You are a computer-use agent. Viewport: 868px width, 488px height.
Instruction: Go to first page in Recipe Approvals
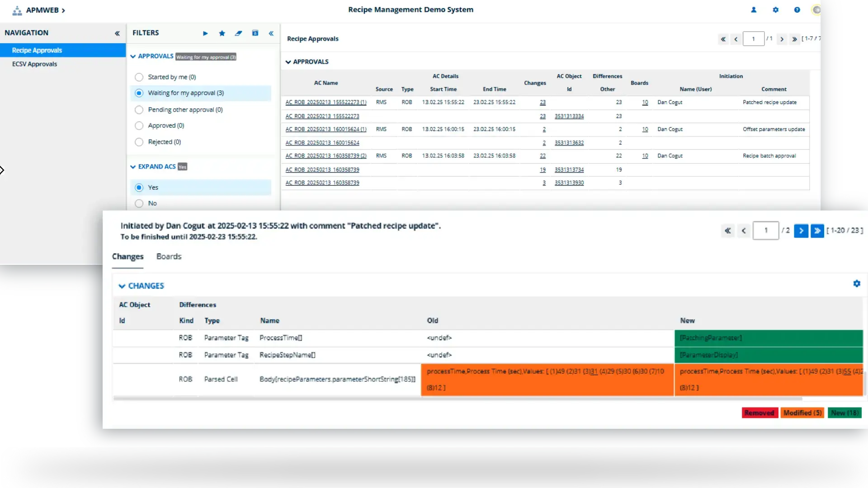(723, 39)
